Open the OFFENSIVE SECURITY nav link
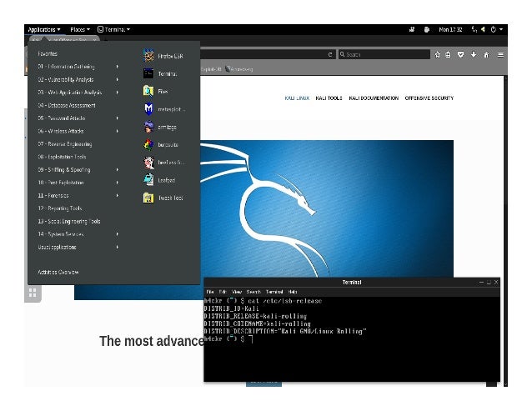 [x=429, y=98]
